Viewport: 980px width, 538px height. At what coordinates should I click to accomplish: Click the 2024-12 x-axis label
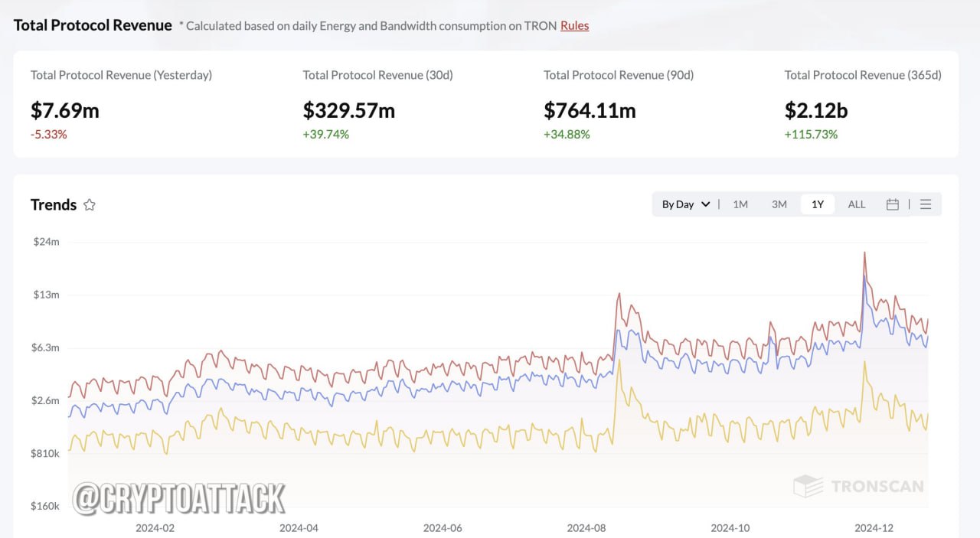[874, 528]
